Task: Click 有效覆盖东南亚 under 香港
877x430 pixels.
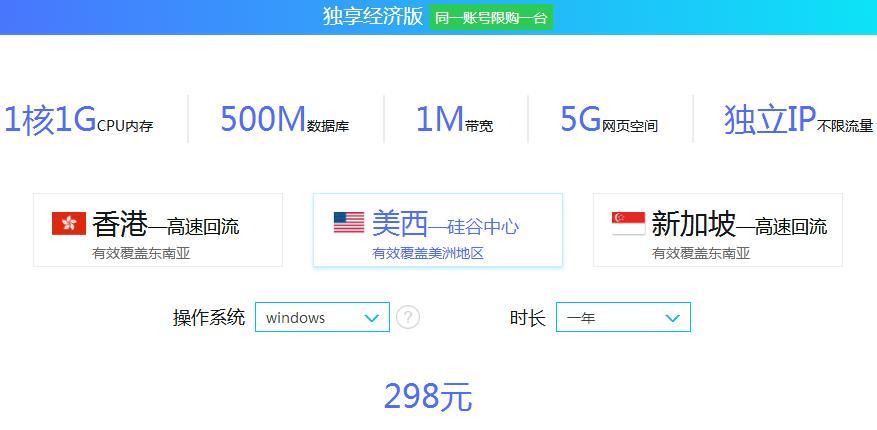Action: (142, 254)
